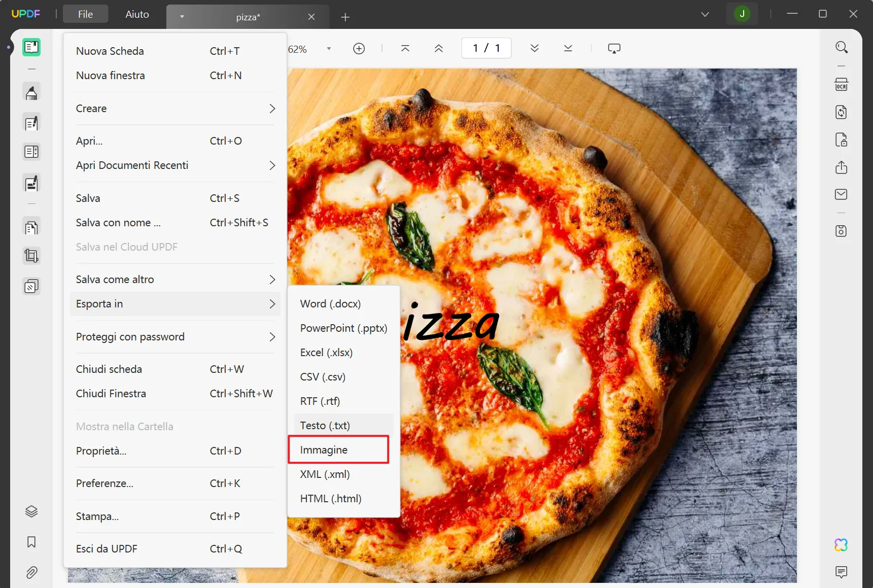Open the tab list dropdown on pizza tab
873x588 pixels.
[x=182, y=17]
